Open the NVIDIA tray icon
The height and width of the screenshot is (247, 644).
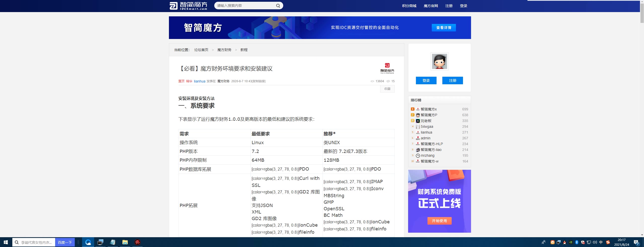pos(570,242)
